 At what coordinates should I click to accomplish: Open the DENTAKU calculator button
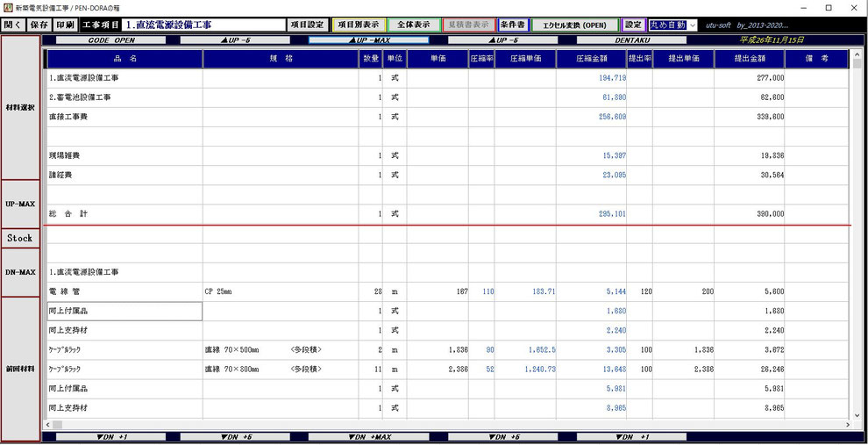click(x=631, y=40)
